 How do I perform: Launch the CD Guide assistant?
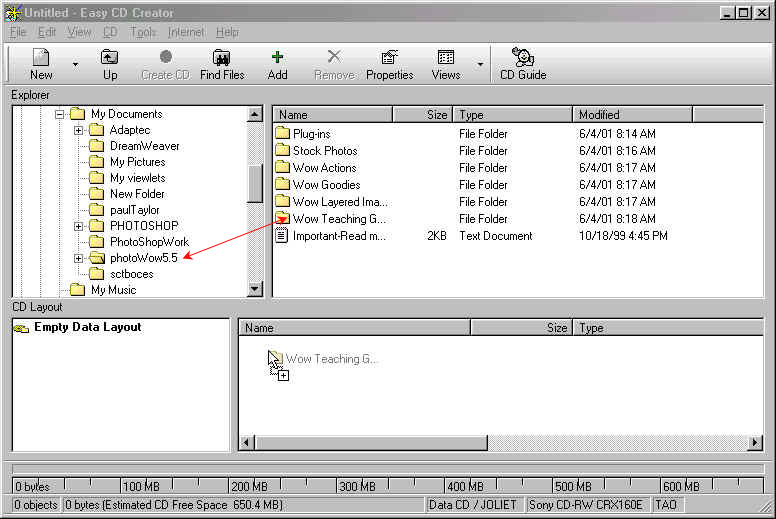[x=523, y=64]
